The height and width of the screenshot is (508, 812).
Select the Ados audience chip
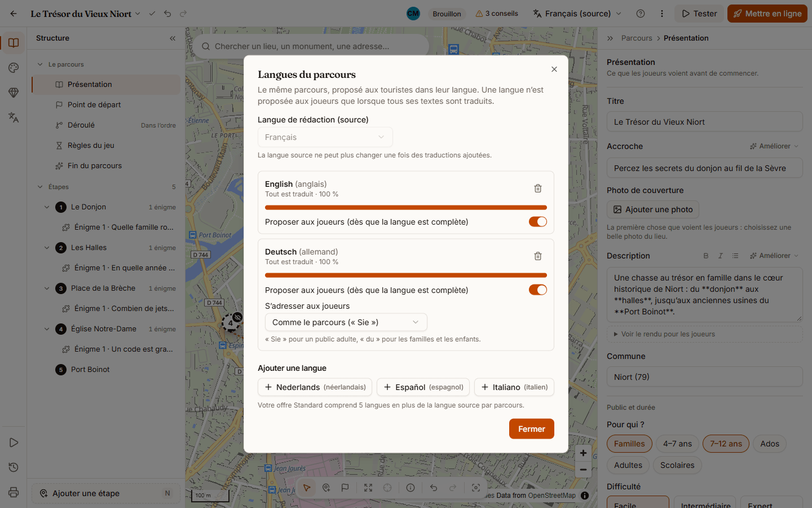click(x=770, y=444)
